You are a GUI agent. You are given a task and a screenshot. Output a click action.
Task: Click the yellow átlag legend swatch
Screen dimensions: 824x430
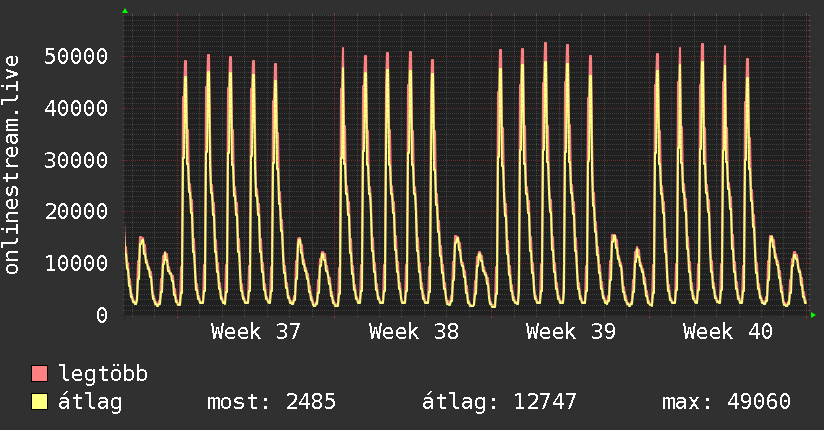click(x=39, y=402)
